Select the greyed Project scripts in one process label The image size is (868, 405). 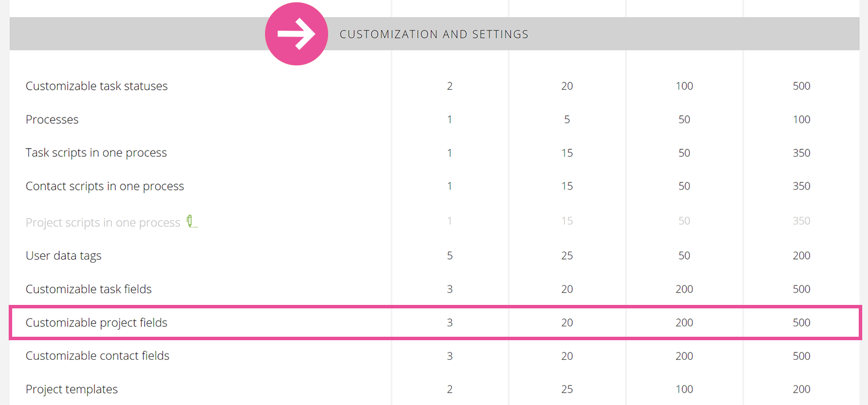tap(103, 223)
